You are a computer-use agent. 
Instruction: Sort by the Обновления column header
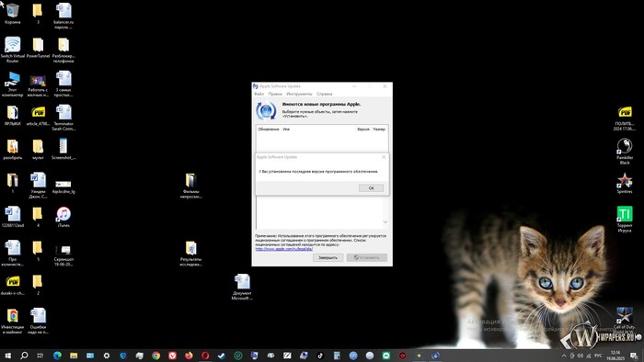tap(269, 130)
